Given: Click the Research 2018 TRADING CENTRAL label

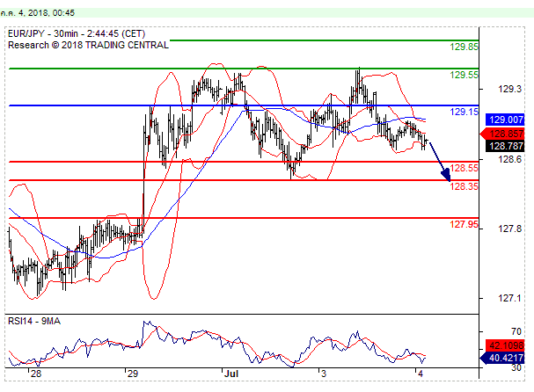Looking at the screenshot, I should pyautogui.click(x=88, y=45).
